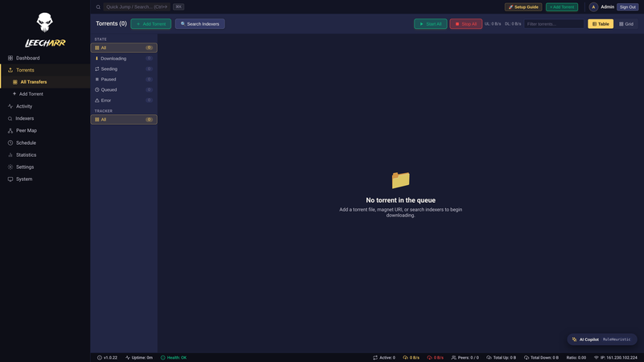Click the DL: 0 B/s speed label

(513, 24)
